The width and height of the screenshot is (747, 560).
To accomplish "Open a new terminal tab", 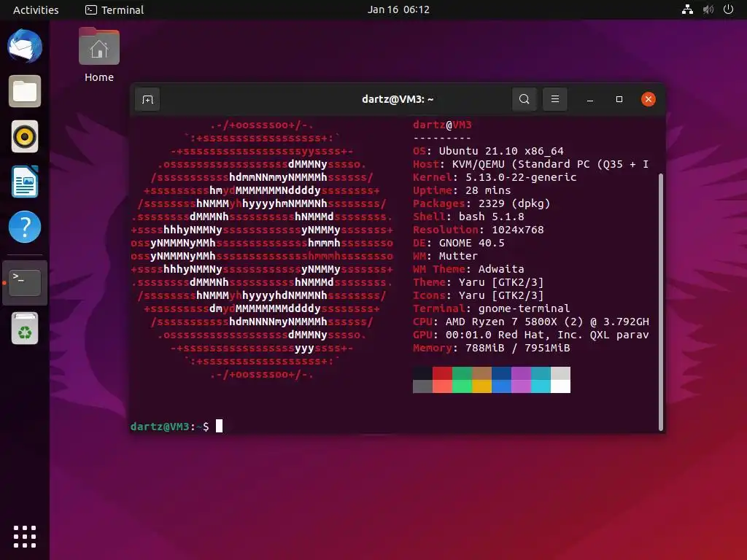I will (x=147, y=99).
